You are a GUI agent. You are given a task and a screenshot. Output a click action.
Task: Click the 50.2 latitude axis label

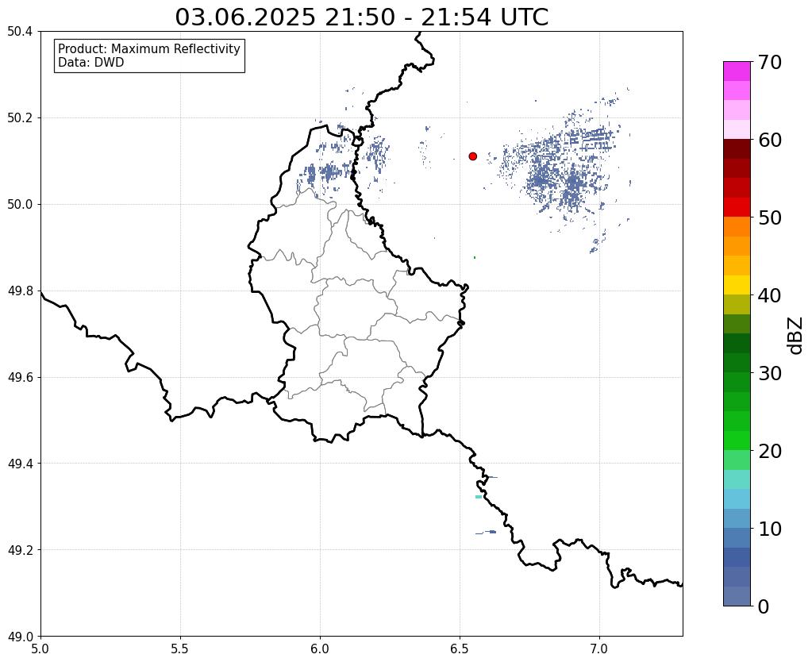point(20,118)
